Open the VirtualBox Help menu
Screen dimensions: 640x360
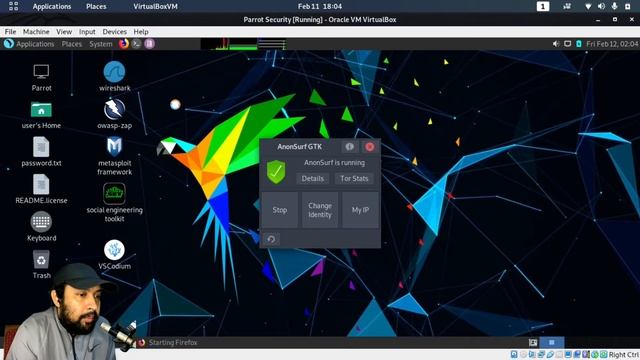click(141, 31)
